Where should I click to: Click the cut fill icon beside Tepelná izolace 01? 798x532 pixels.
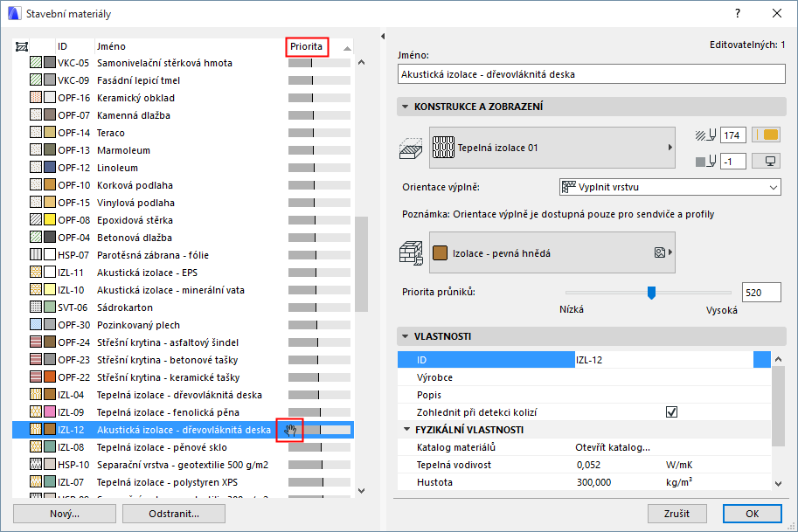411,148
